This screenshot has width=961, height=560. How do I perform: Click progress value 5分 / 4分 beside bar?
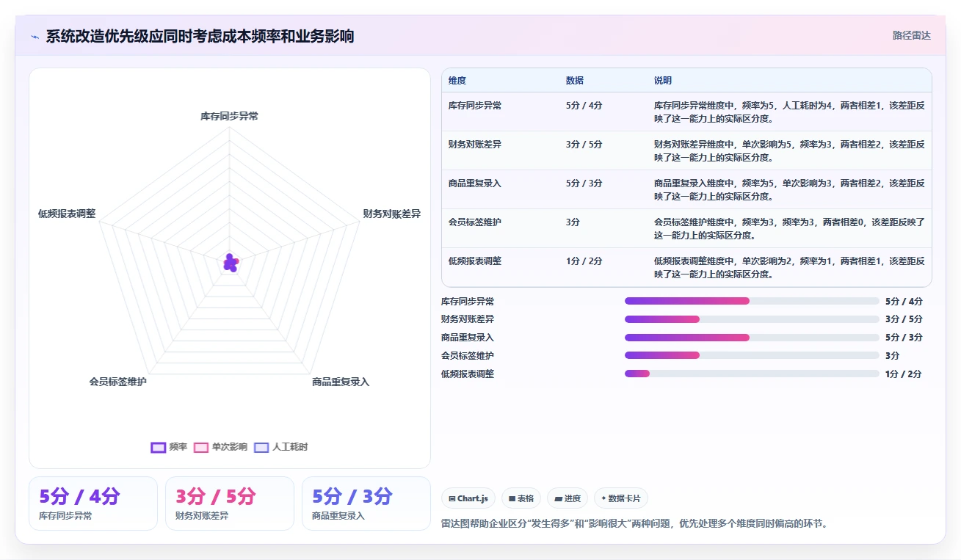click(x=904, y=301)
